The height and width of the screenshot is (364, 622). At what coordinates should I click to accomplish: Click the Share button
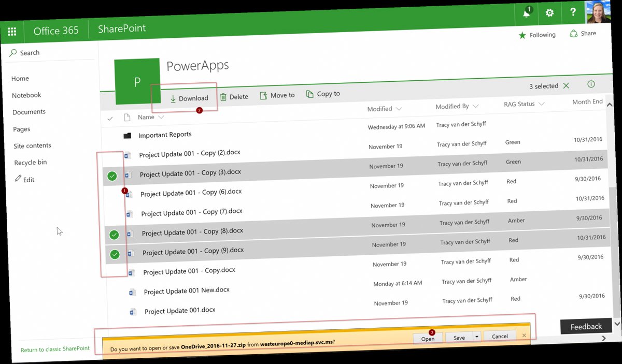coord(583,34)
